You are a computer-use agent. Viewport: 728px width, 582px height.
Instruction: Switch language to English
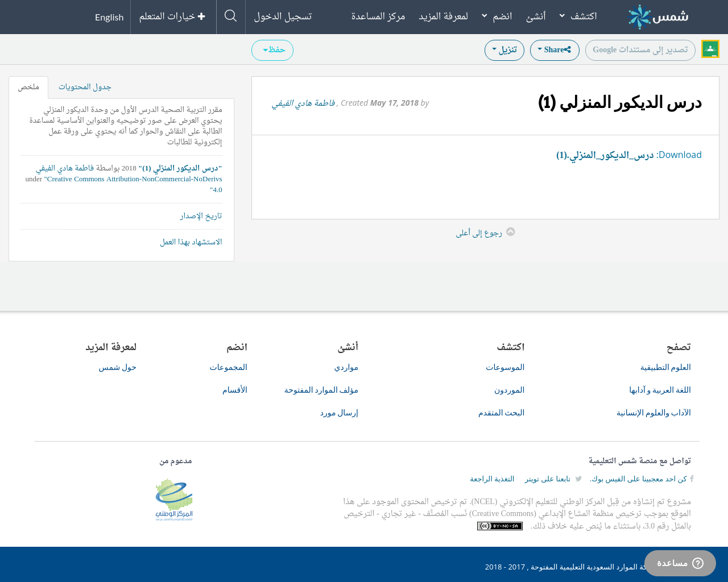coord(109,17)
